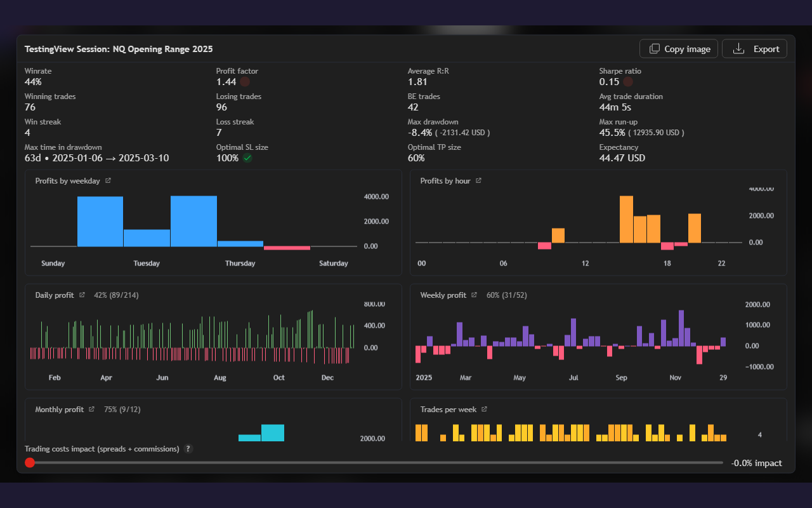The image size is (812, 508).
Task: Click the Loss streak value 7
Action: pyautogui.click(x=219, y=133)
